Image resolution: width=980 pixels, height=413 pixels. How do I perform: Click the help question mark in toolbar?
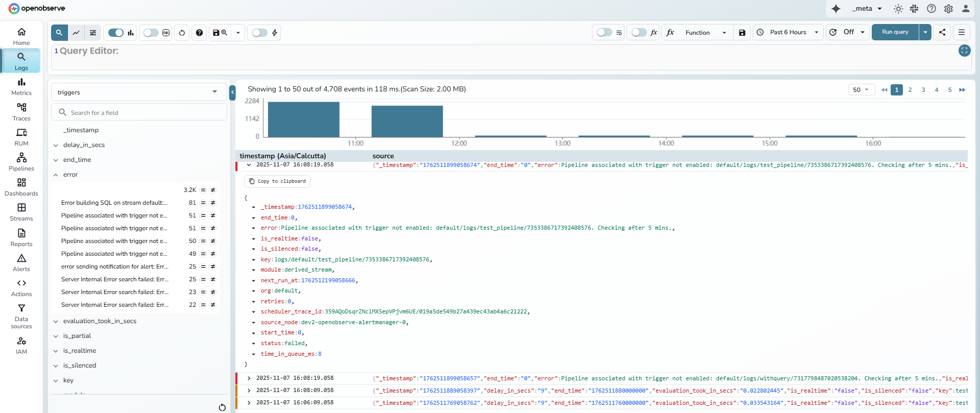(199, 33)
